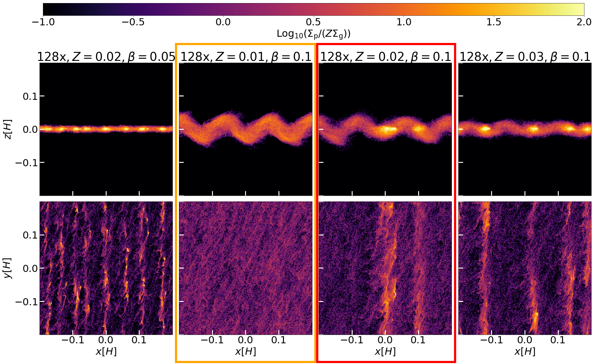Click the x[H] label under the bottom-left panel
The width and height of the screenshot is (594, 364).
tap(106, 351)
